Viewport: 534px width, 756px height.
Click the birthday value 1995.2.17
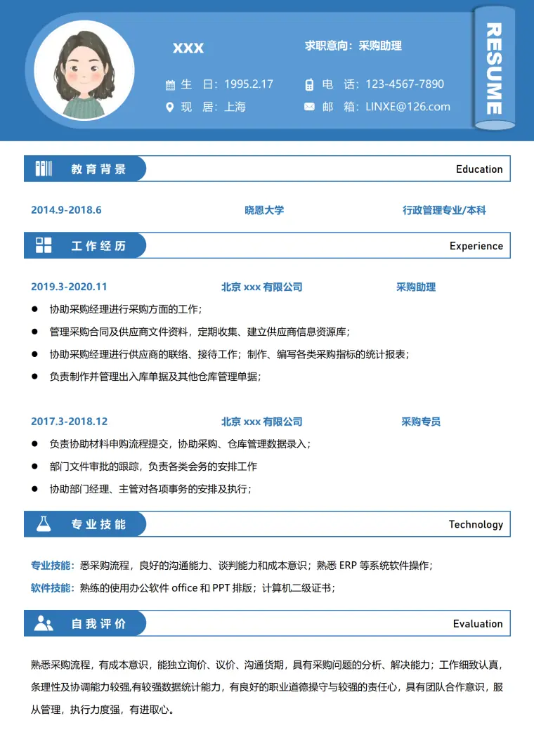pyautogui.click(x=249, y=84)
